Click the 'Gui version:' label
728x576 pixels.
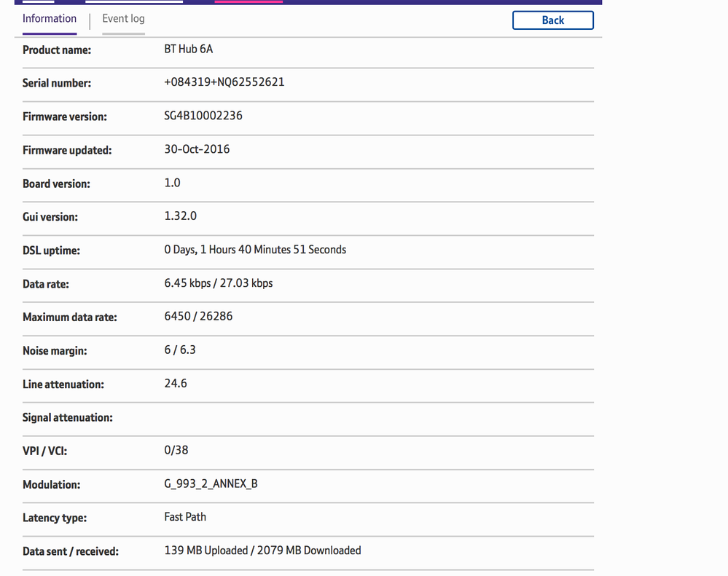coord(50,217)
